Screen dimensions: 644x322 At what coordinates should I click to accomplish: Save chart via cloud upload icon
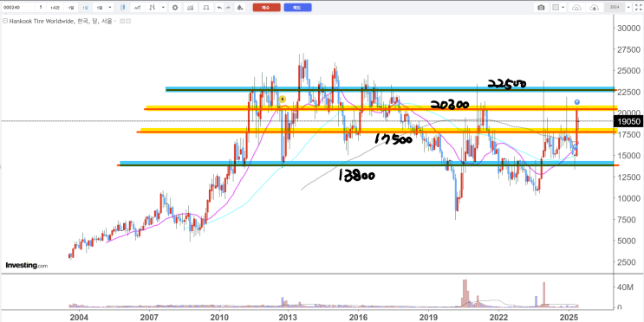tap(594, 8)
